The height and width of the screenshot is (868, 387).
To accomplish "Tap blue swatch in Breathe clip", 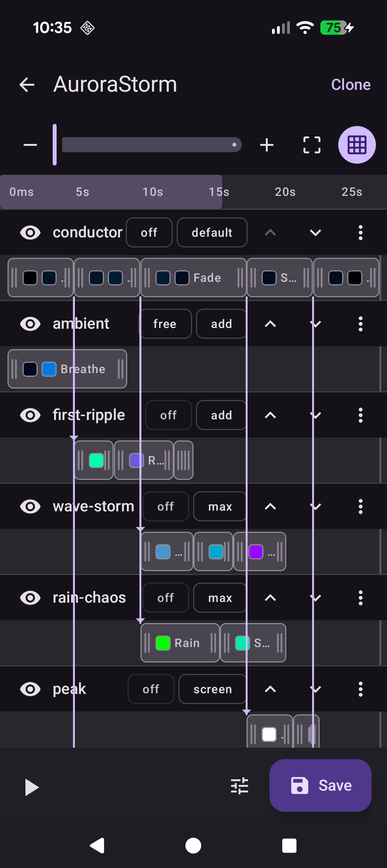I will coord(49,369).
